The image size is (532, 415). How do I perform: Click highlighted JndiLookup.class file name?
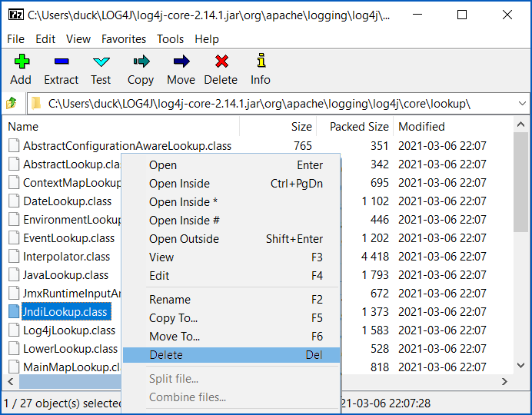click(x=66, y=311)
